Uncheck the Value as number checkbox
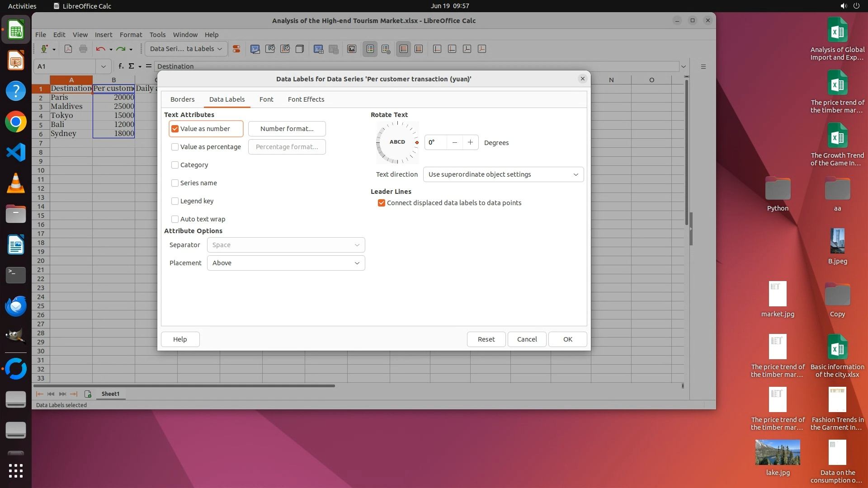 coord(175,129)
